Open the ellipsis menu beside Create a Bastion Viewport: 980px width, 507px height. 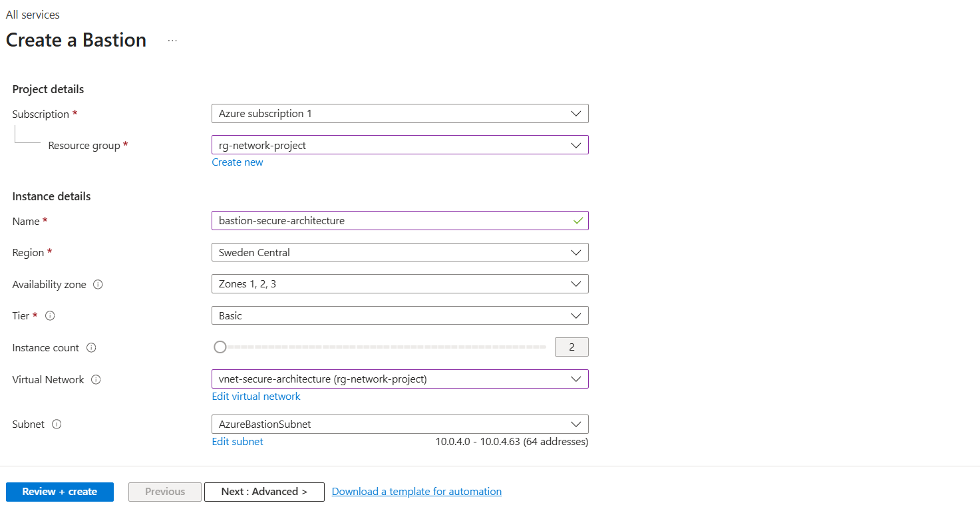click(x=172, y=41)
